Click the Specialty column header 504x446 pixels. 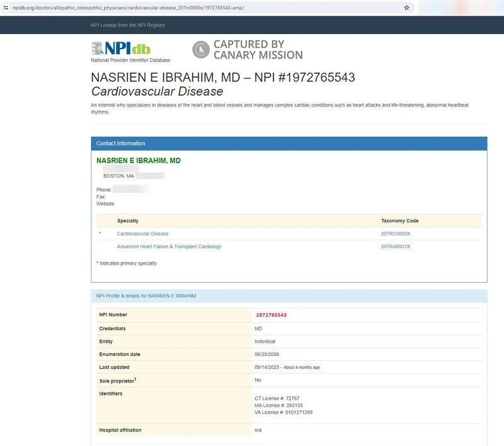tap(128, 221)
